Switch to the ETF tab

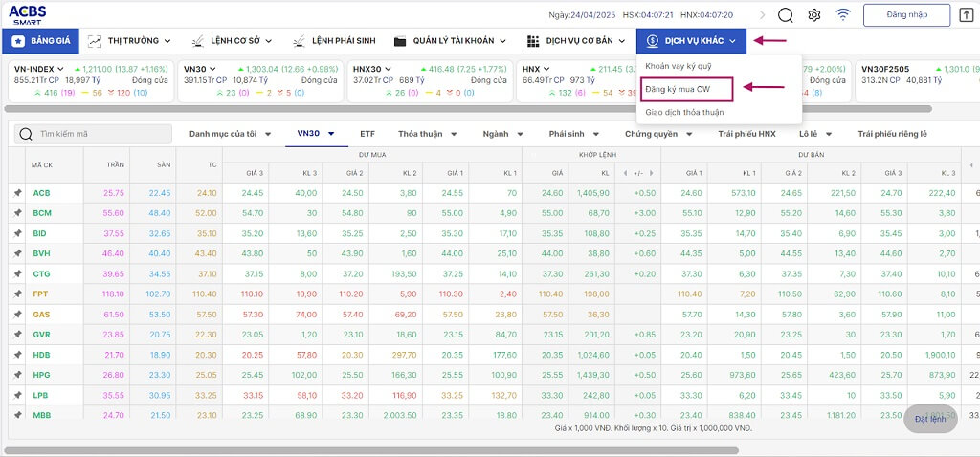click(367, 134)
